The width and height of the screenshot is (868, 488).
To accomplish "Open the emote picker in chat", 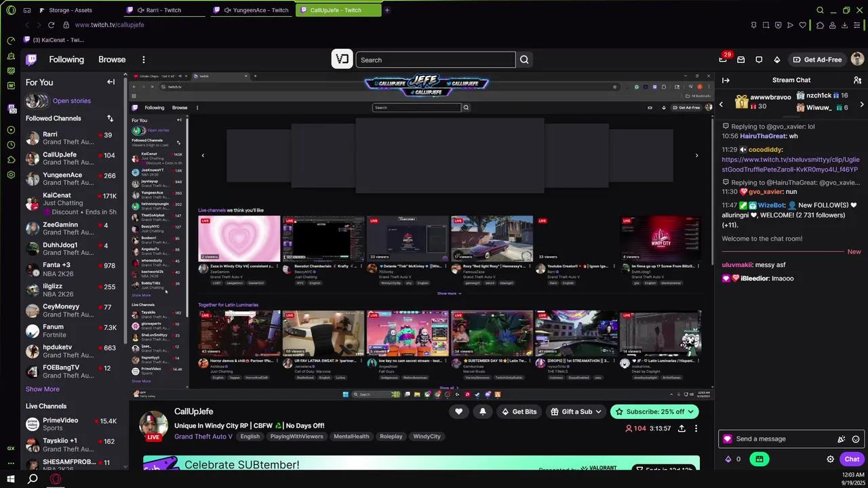I will pyautogui.click(x=856, y=439).
